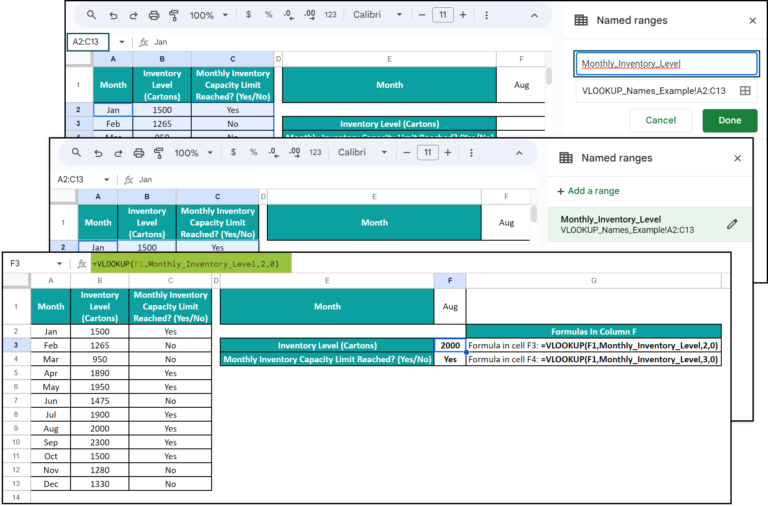Screen dimensions: 768x506
Task: Click the Done button in Named ranges
Action: coord(730,120)
